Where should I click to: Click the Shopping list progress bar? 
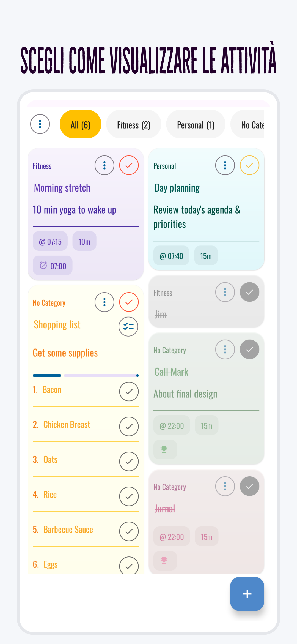tap(86, 375)
